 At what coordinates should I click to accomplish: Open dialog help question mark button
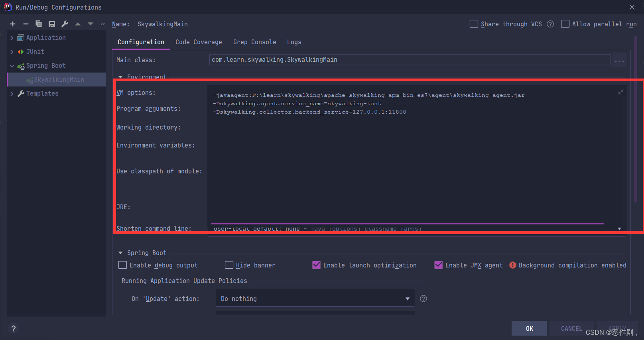tap(14, 328)
